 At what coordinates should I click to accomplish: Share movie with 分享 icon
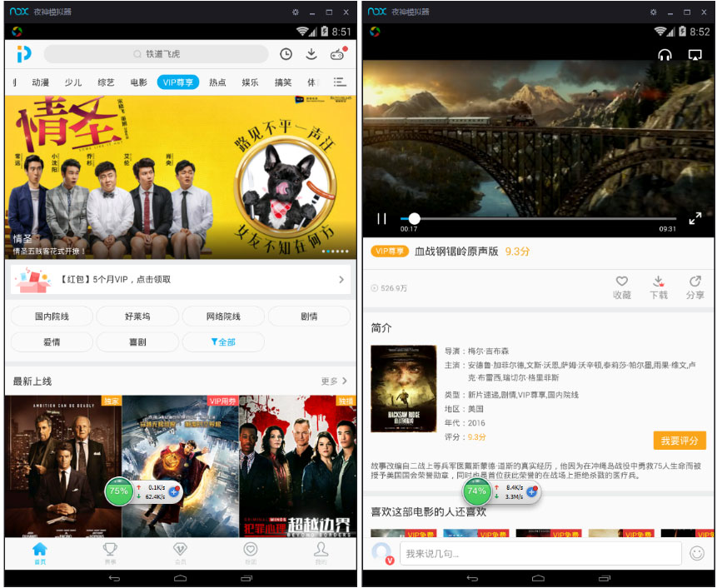(x=695, y=287)
